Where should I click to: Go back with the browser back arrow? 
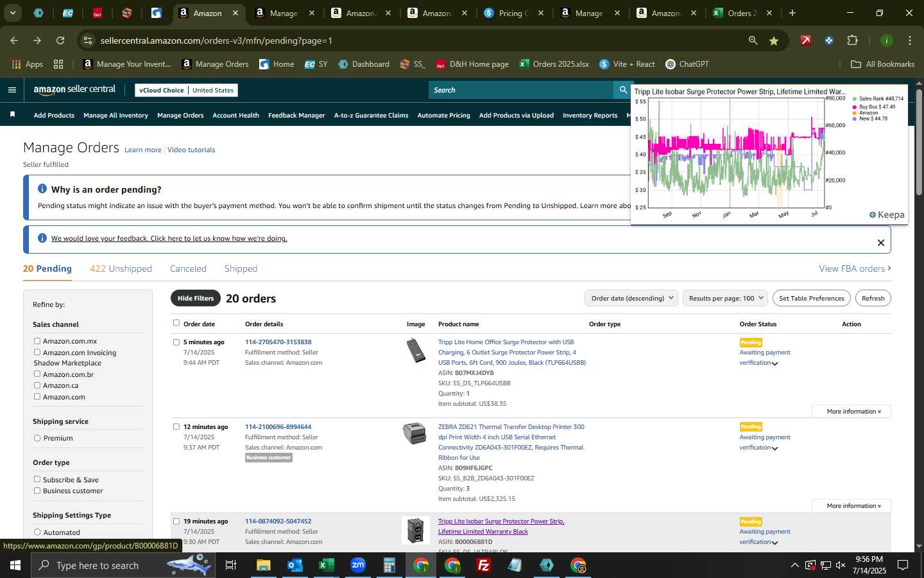tap(14, 40)
